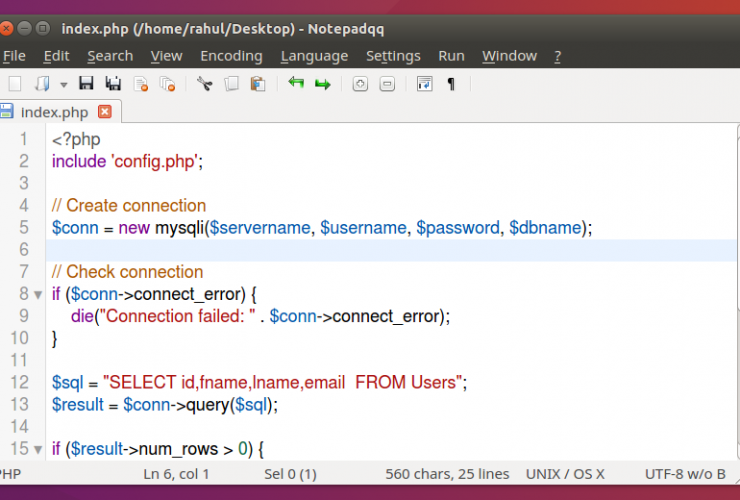Open the Language menu
Image resolution: width=740 pixels, height=500 pixels.
(x=314, y=56)
